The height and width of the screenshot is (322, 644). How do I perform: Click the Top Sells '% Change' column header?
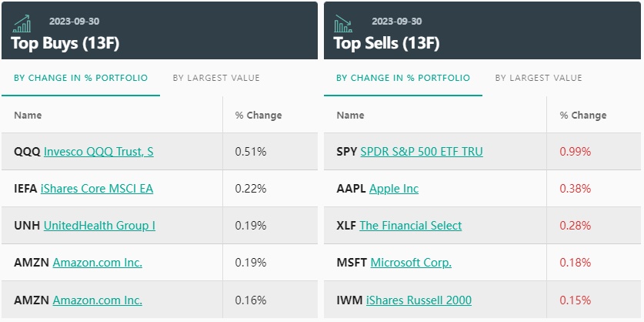(x=583, y=116)
